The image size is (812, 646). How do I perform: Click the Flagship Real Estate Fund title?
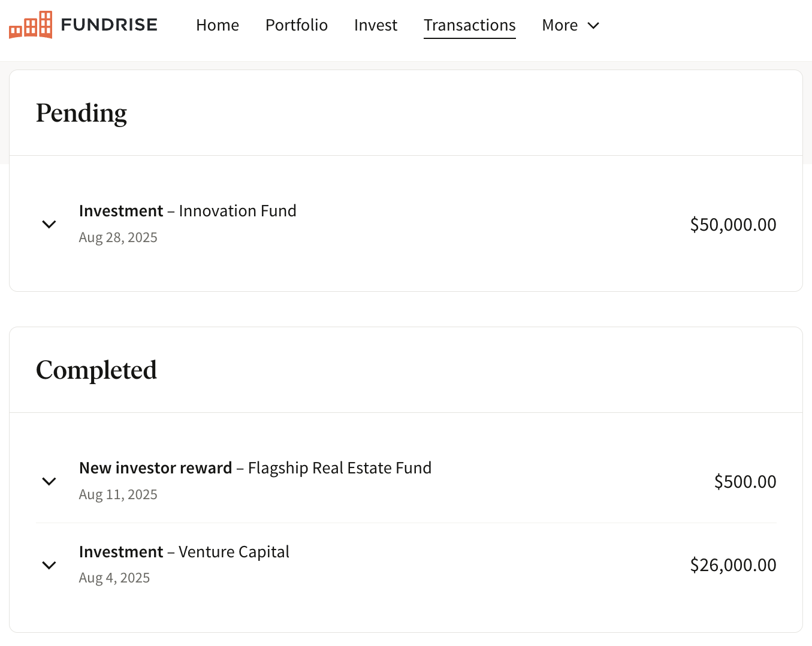pos(339,468)
